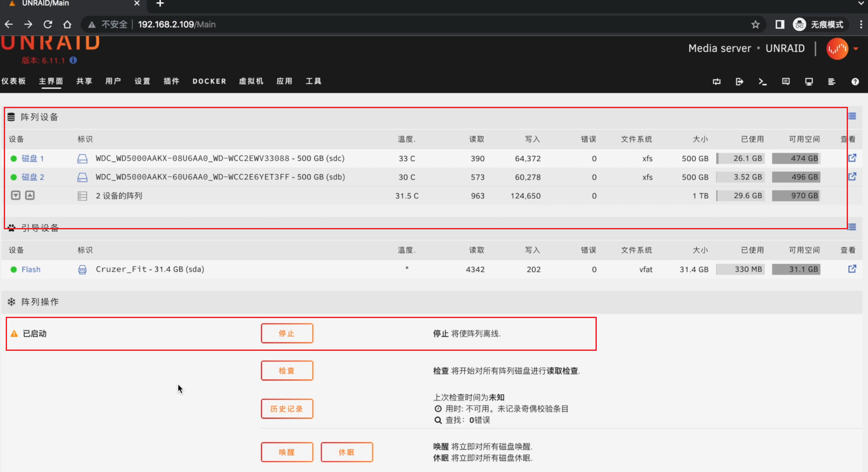868x472 pixels.
Task: Open the terminal icon in header toolbar
Action: pos(762,82)
